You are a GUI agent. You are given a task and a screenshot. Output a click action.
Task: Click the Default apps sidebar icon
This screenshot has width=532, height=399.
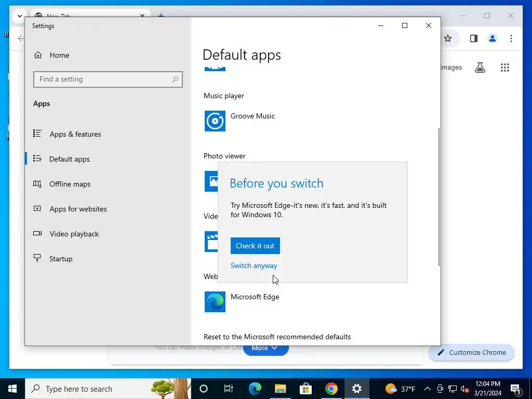(37, 159)
